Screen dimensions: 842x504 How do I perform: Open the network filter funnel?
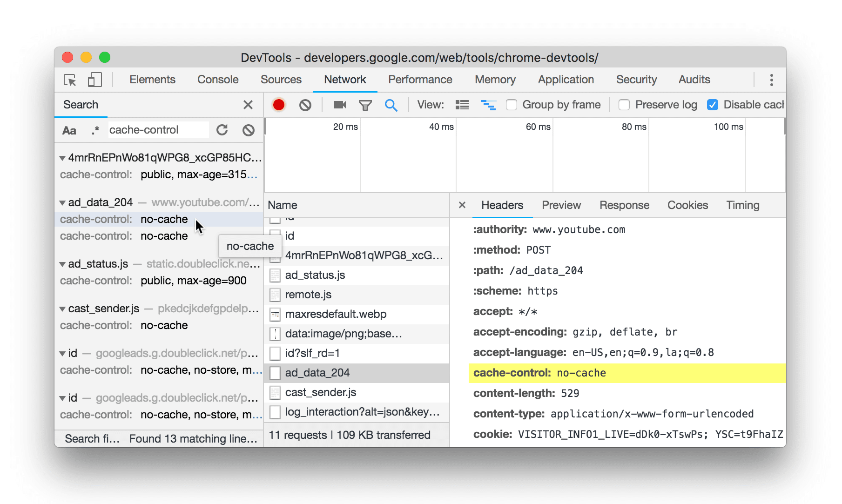(x=365, y=105)
